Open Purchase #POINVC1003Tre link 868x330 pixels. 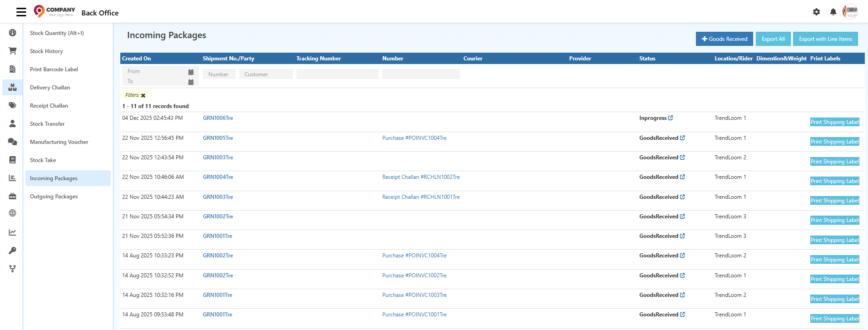414,295
